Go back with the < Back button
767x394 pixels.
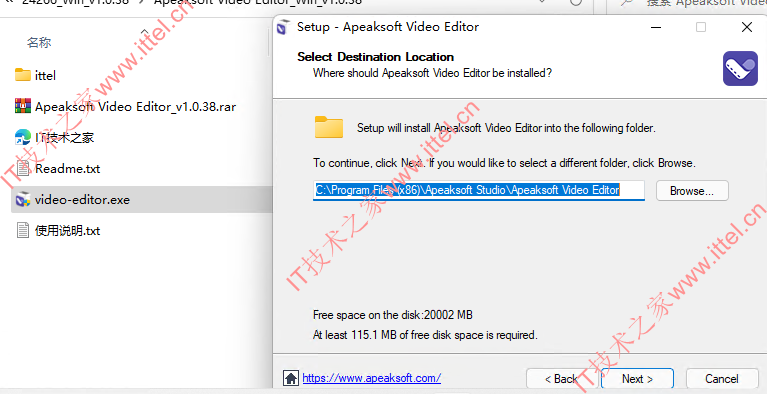[x=562, y=379]
